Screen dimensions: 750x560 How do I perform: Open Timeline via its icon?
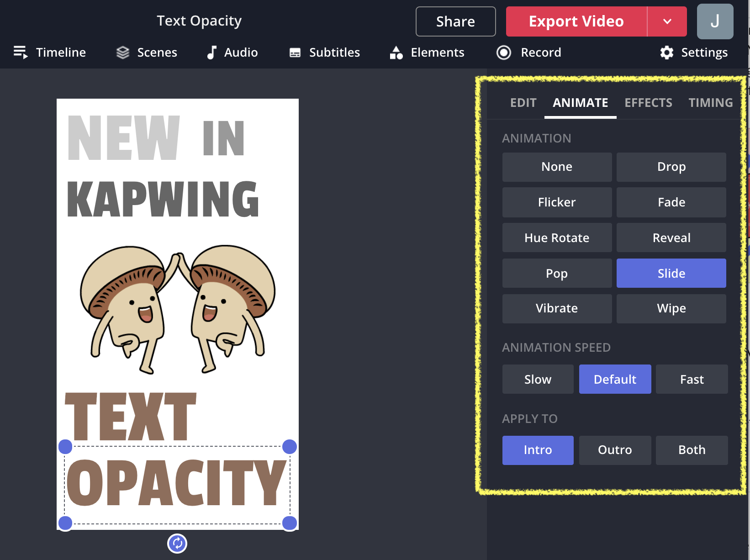pos(21,53)
